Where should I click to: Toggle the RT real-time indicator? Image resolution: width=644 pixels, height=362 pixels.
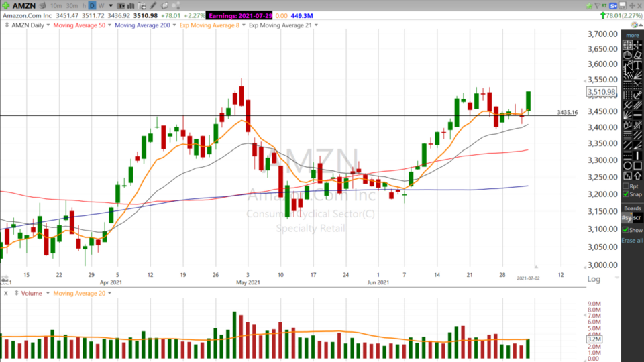tap(604, 6)
